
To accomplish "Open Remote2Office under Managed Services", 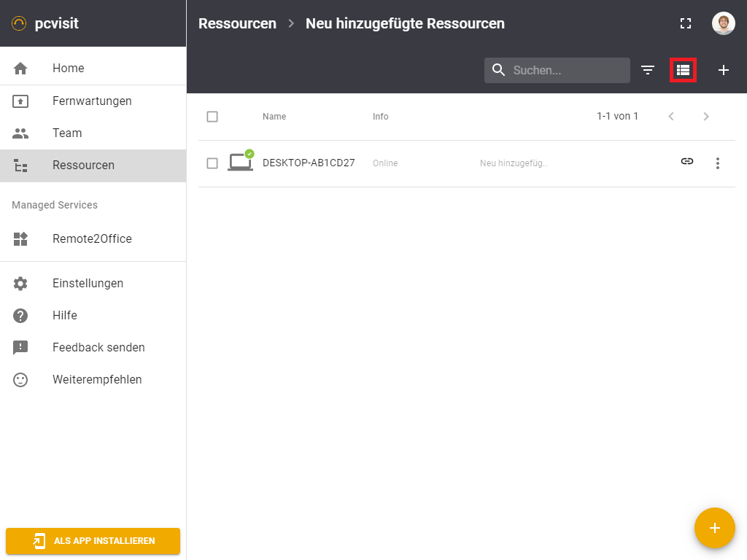I will tap(92, 238).
